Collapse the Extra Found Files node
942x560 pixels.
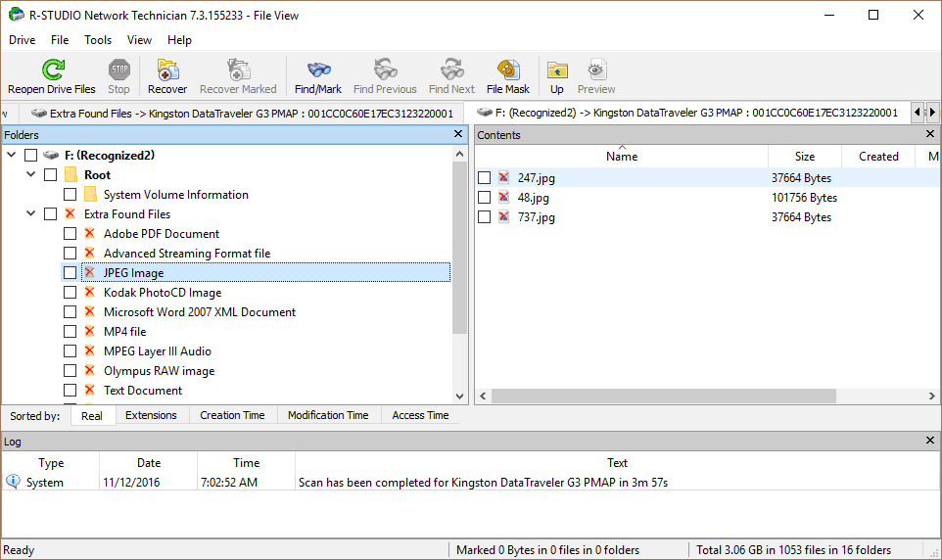point(31,213)
